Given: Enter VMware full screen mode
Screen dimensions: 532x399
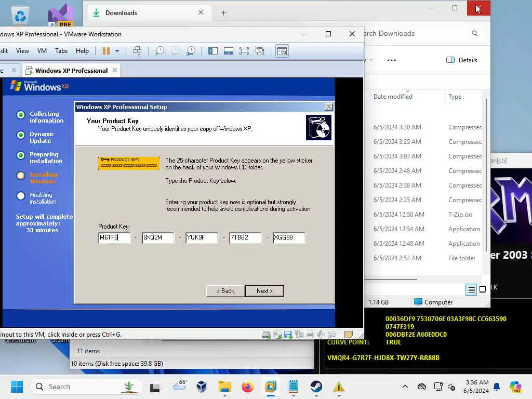Looking at the screenshot, I should 244,51.
